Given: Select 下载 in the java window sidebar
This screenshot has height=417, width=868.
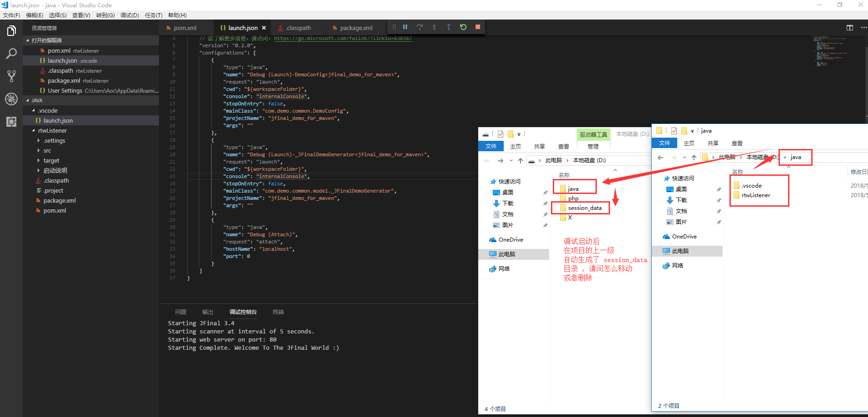Looking at the screenshot, I should coord(681,200).
